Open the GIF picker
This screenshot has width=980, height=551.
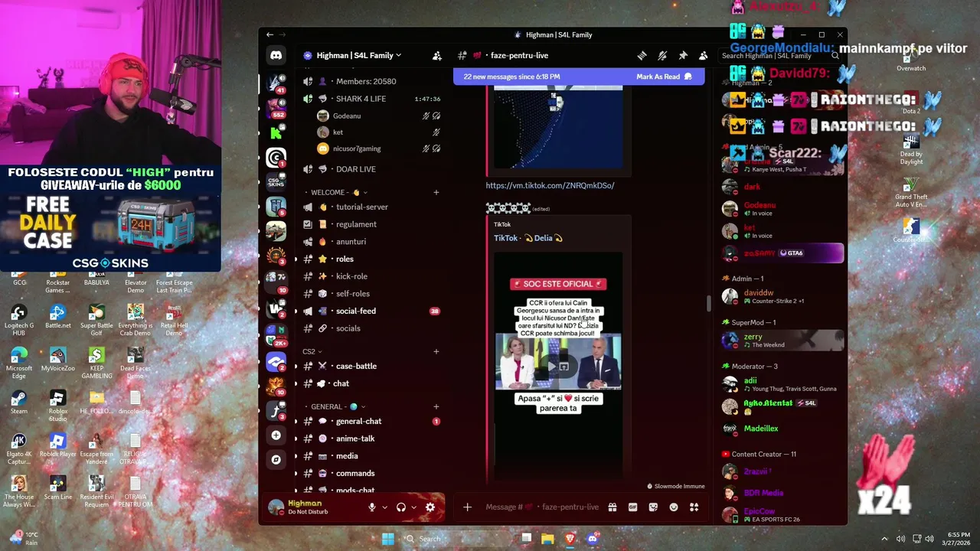point(632,507)
